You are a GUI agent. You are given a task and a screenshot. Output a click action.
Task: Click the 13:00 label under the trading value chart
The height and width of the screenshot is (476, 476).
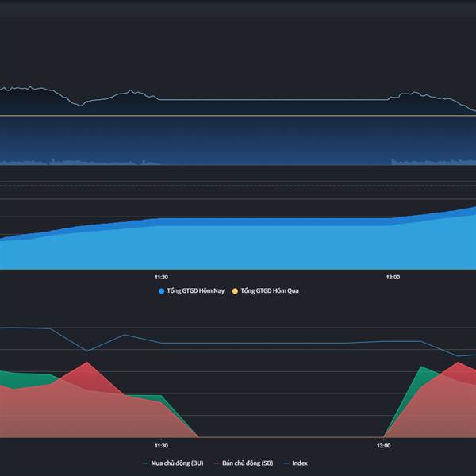point(393,277)
